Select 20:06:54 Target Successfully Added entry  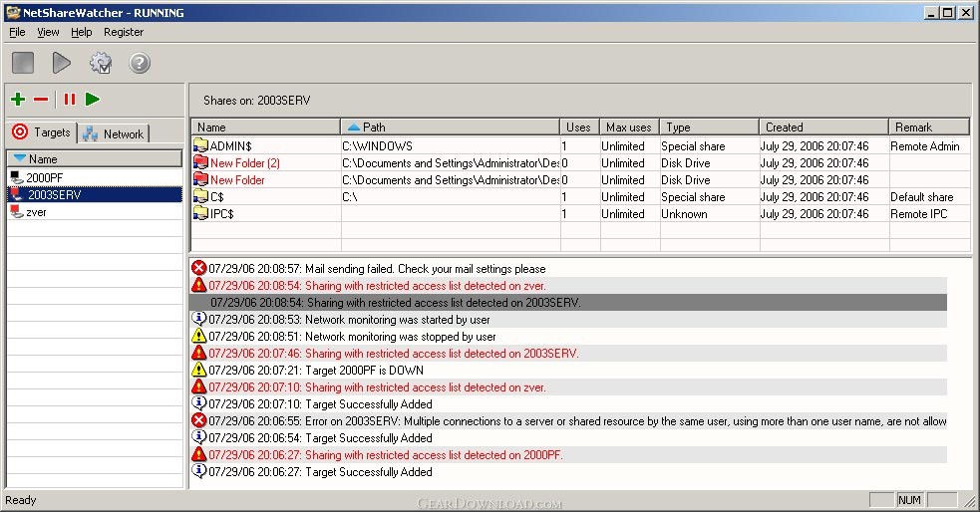coord(568,437)
